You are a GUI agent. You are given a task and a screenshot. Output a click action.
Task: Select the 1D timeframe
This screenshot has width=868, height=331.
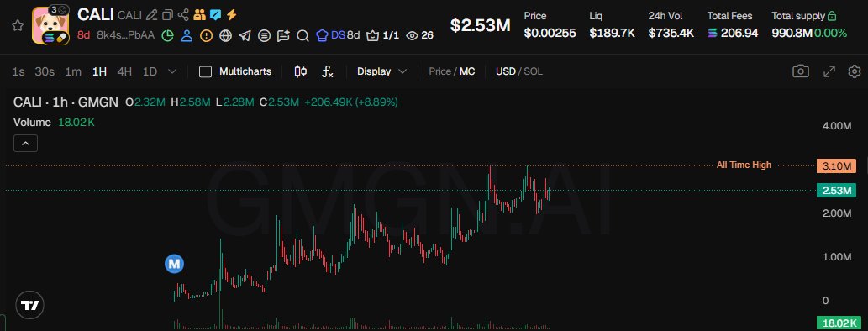150,71
